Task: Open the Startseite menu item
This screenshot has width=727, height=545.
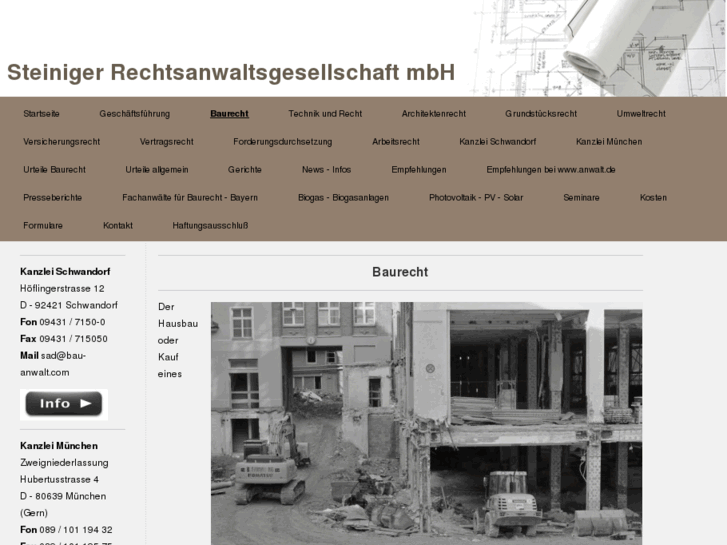Action: (41, 114)
